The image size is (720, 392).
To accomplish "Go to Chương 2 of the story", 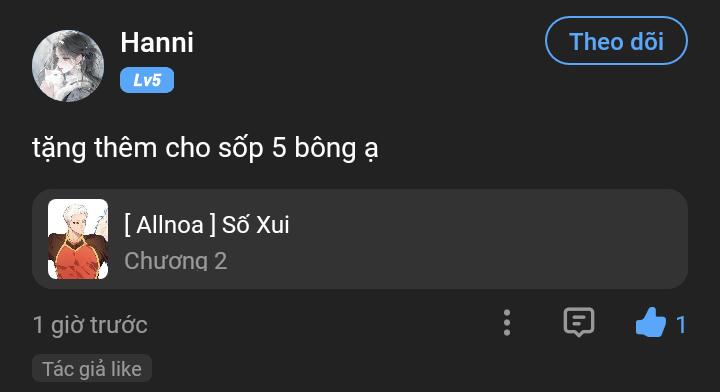I will pos(175,261).
